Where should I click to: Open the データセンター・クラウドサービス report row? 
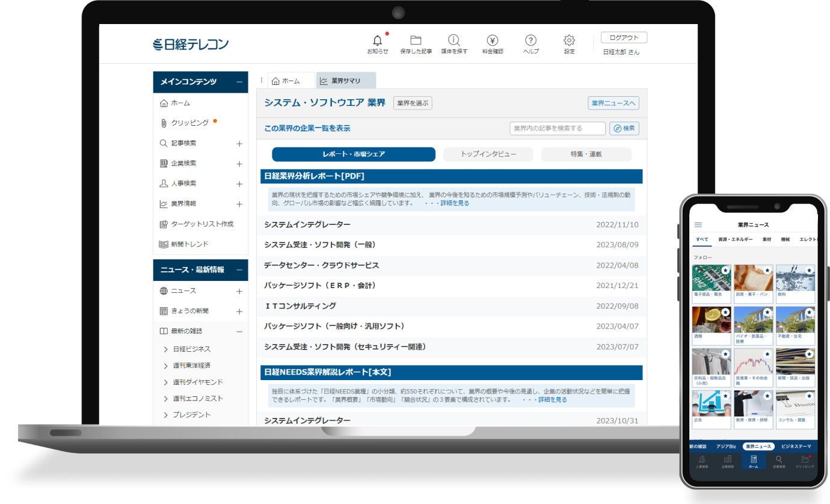pos(452,265)
